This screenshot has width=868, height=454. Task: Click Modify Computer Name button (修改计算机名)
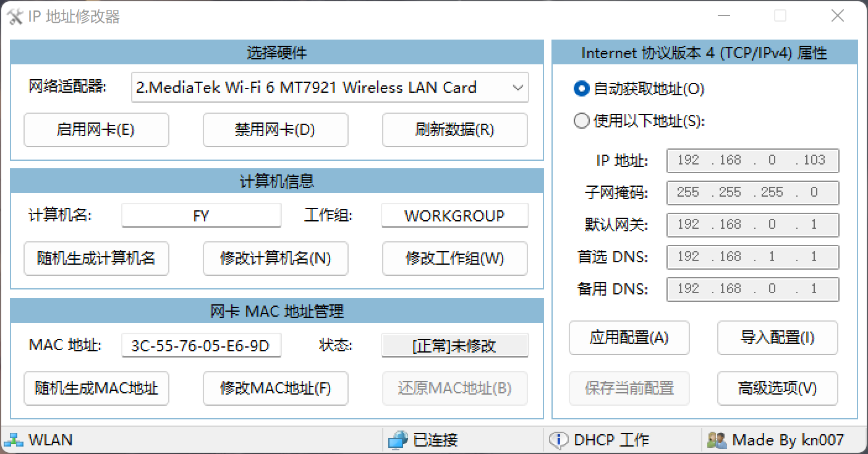pyautogui.click(x=275, y=259)
